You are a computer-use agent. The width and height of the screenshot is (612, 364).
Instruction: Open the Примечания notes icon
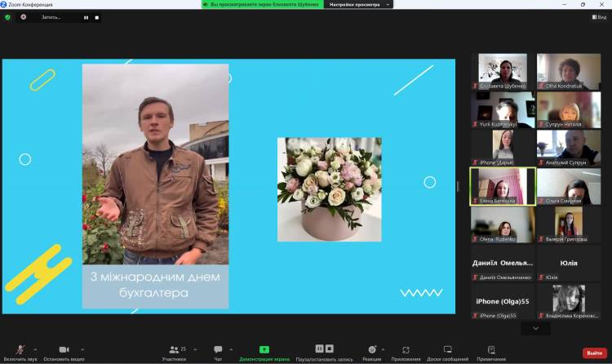pos(491,350)
